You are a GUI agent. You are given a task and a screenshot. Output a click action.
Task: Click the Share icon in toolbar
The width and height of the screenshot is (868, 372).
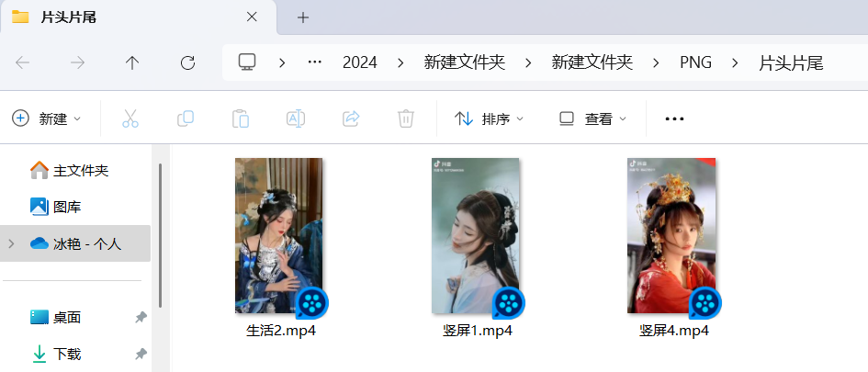click(351, 118)
